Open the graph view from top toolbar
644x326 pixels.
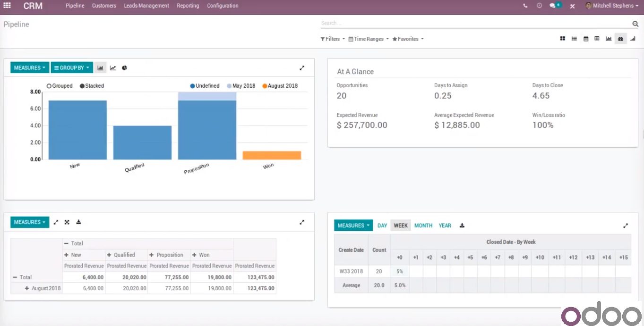(x=609, y=39)
